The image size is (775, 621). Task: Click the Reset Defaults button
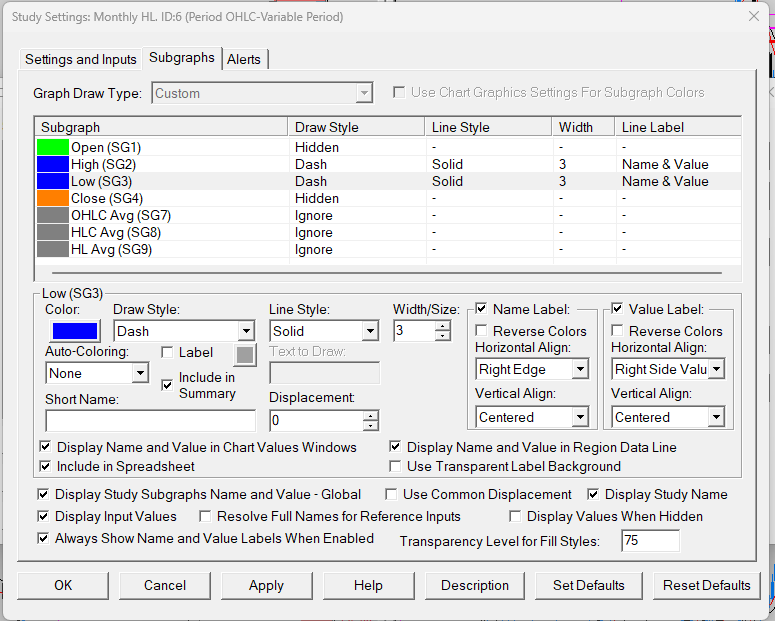(706, 585)
